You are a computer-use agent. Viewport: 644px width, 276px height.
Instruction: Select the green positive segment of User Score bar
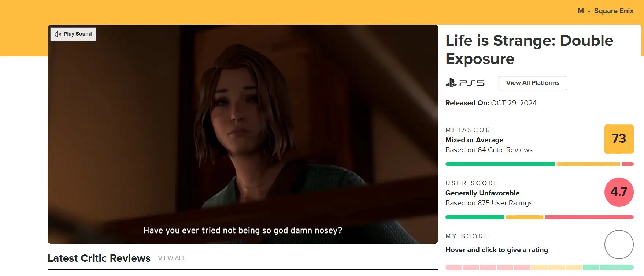474,217
